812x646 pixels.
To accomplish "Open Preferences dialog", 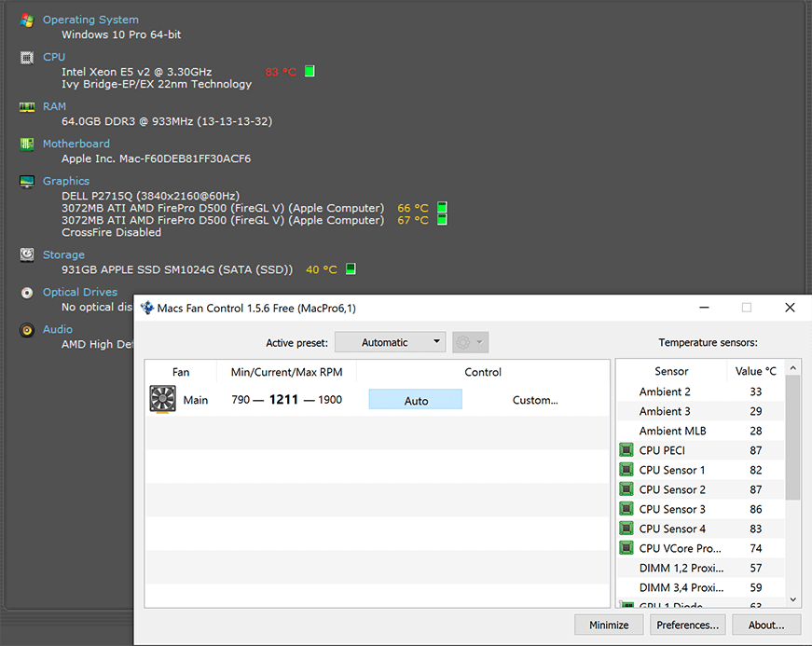I will (x=688, y=625).
